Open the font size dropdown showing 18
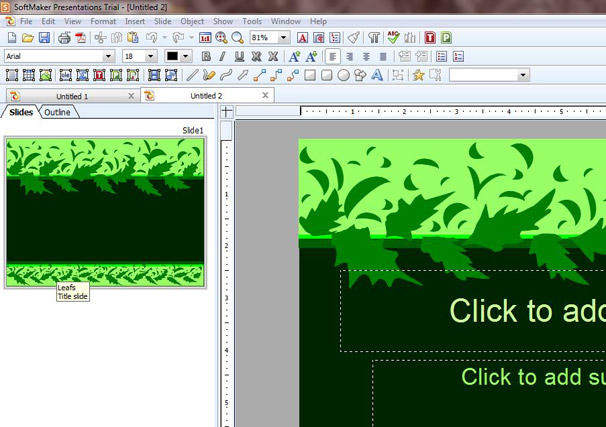Viewport: 606px width, 427px height. [x=154, y=57]
